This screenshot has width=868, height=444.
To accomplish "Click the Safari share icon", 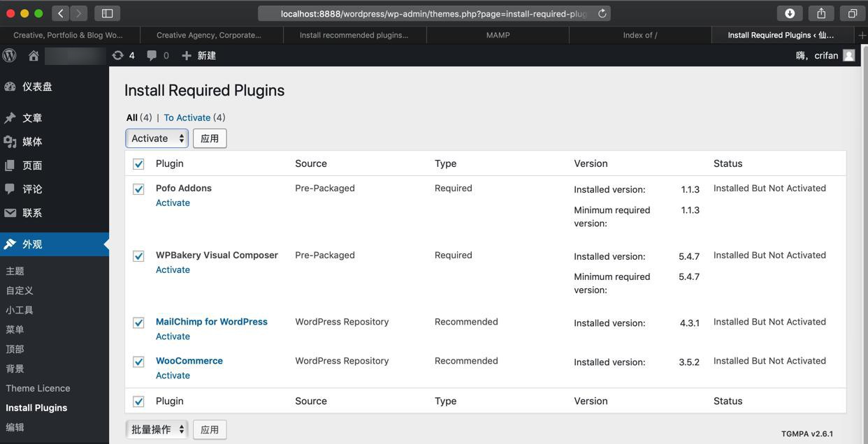I will tap(821, 13).
